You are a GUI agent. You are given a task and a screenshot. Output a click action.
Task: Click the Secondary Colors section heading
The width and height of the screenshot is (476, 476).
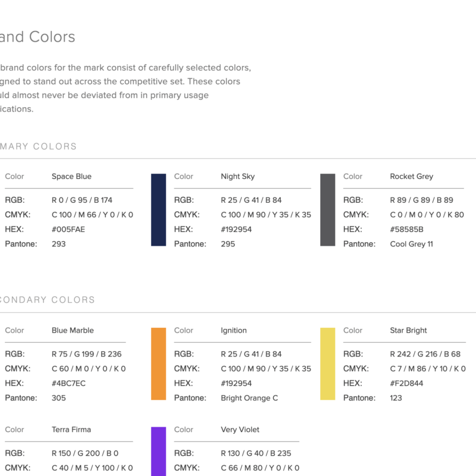48,300
